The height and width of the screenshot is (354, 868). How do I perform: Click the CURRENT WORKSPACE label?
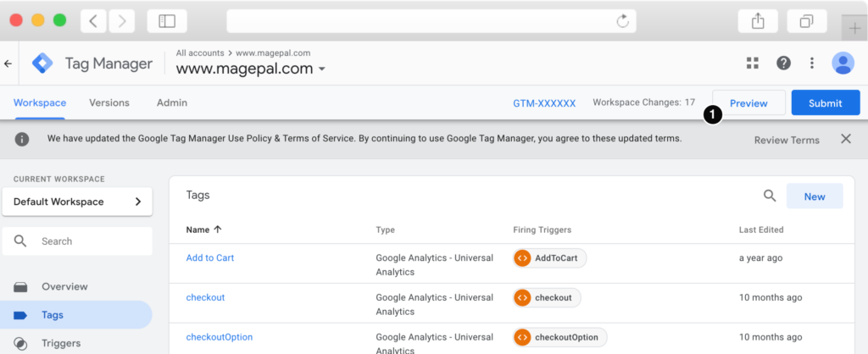click(x=58, y=180)
